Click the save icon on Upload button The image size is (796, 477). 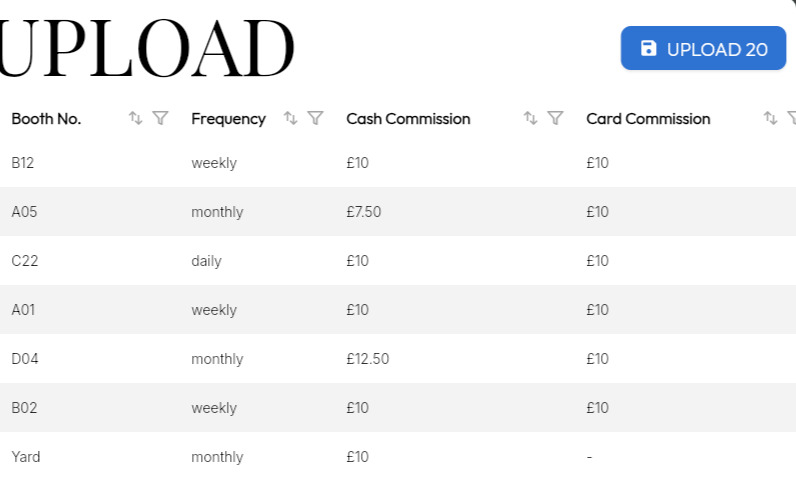coord(648,48)
